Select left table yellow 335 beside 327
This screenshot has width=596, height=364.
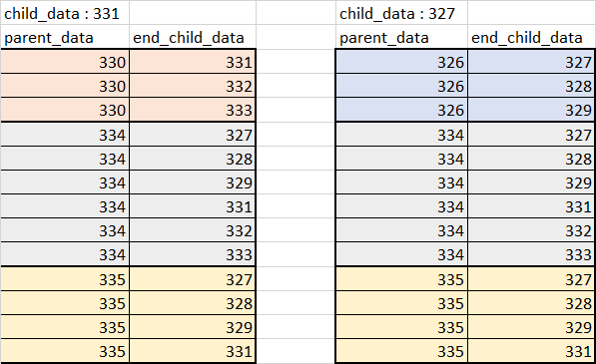[65, 279]
